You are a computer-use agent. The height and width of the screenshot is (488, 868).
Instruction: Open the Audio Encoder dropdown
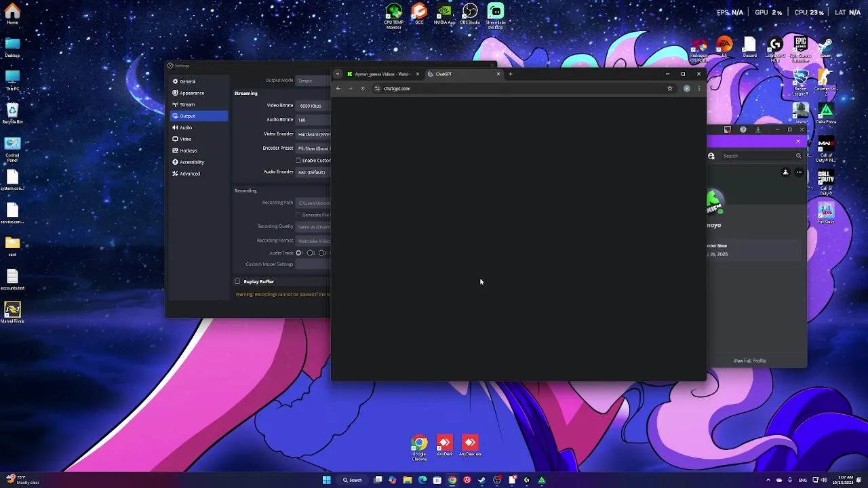click(x=313, y=172)
